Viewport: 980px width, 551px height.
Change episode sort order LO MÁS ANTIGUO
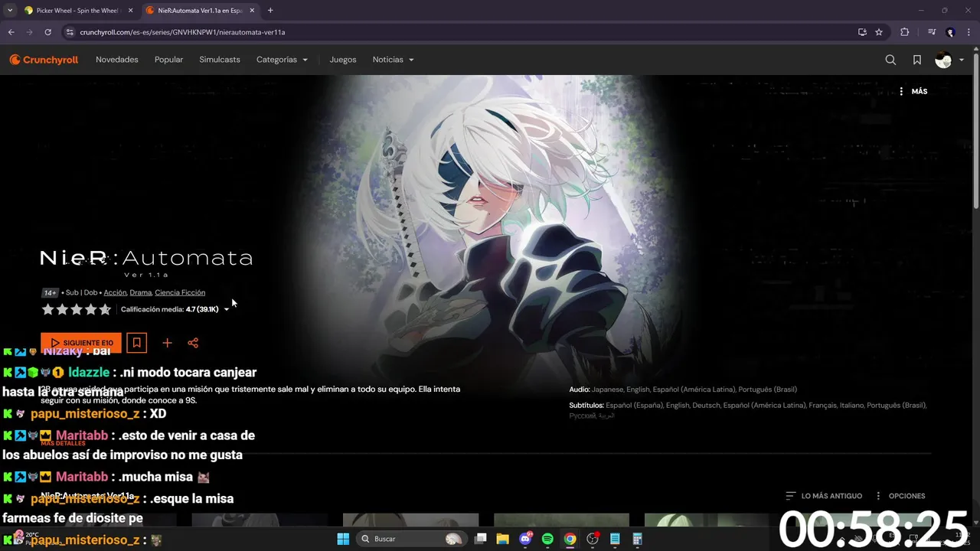click(x=824, y=496)
